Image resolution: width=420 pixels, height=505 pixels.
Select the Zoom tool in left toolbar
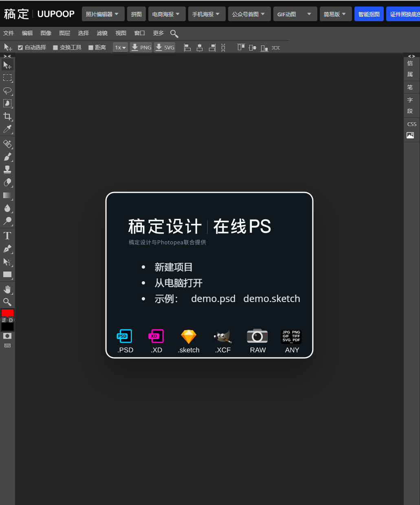(x=7, y=302)
